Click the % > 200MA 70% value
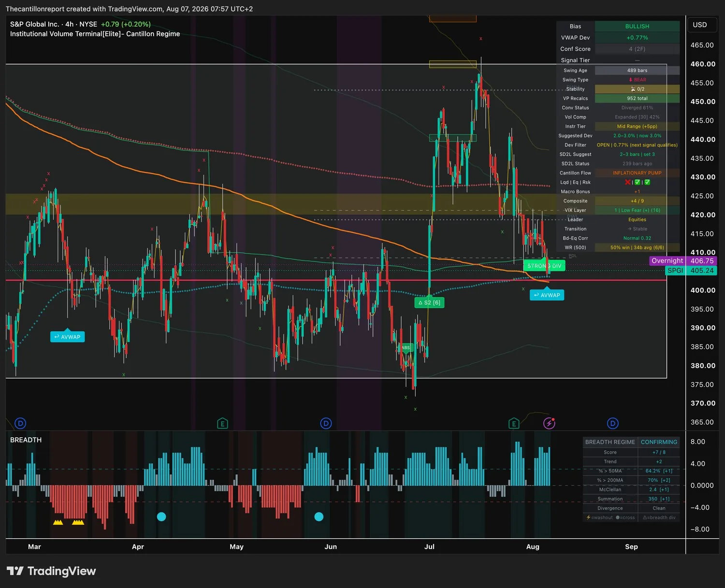Viewport: 725px width, 588px height. pos(659,480)
